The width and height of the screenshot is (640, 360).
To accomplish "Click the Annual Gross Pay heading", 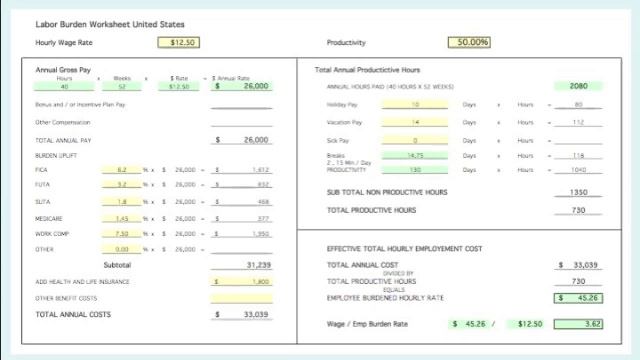I will tap(63, 70).
